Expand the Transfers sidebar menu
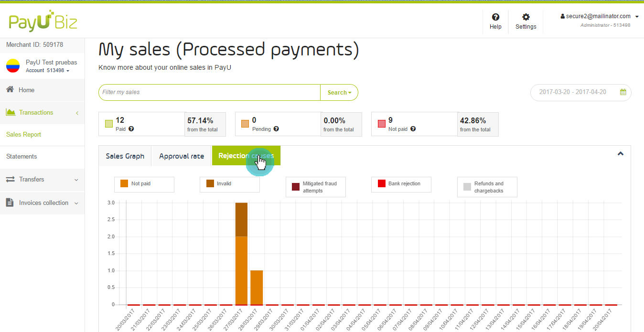The height and width of the screenshot is (332, 644). click(x=42, y=180)
